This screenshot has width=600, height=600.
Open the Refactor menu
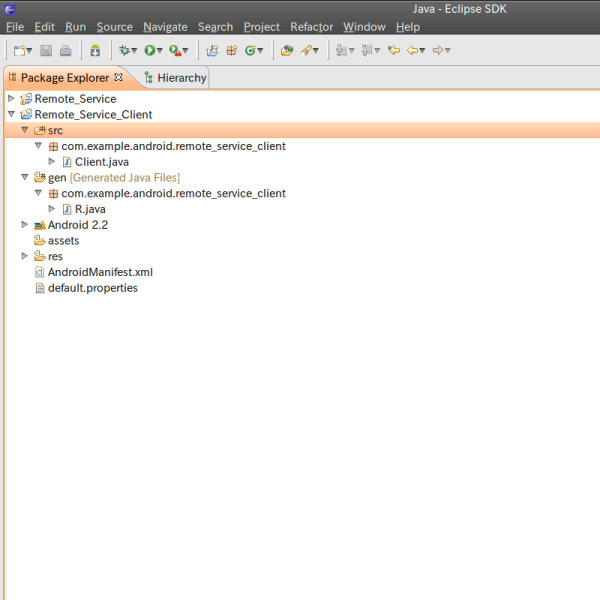pos(311,27)
